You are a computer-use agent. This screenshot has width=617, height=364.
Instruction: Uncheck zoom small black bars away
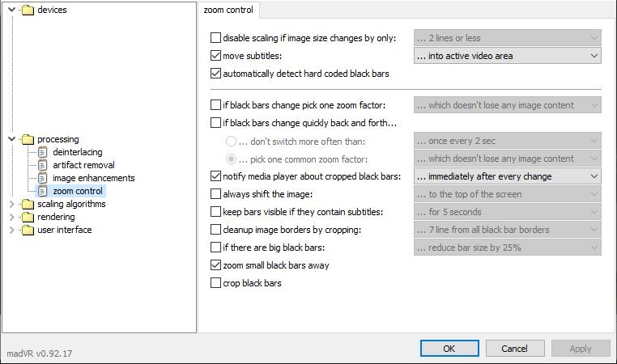[215, 265]
